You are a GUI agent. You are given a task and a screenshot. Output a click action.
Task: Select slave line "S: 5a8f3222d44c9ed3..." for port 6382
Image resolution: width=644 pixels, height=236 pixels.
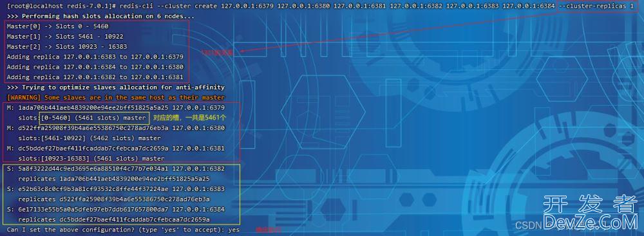[116, 168]
